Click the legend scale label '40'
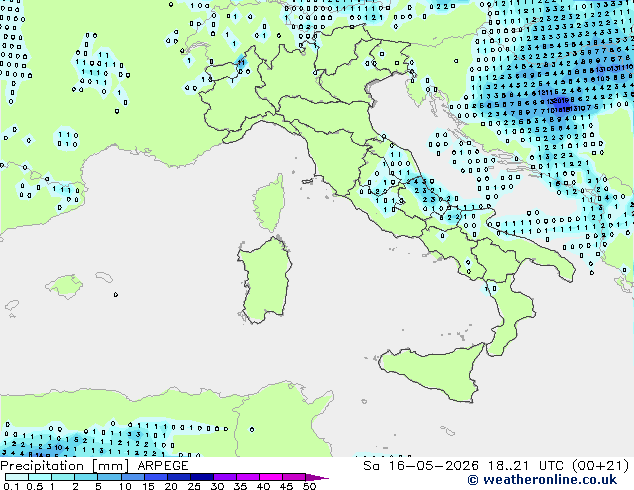Screen dimensions: 634x490 (x=263, y=486)
